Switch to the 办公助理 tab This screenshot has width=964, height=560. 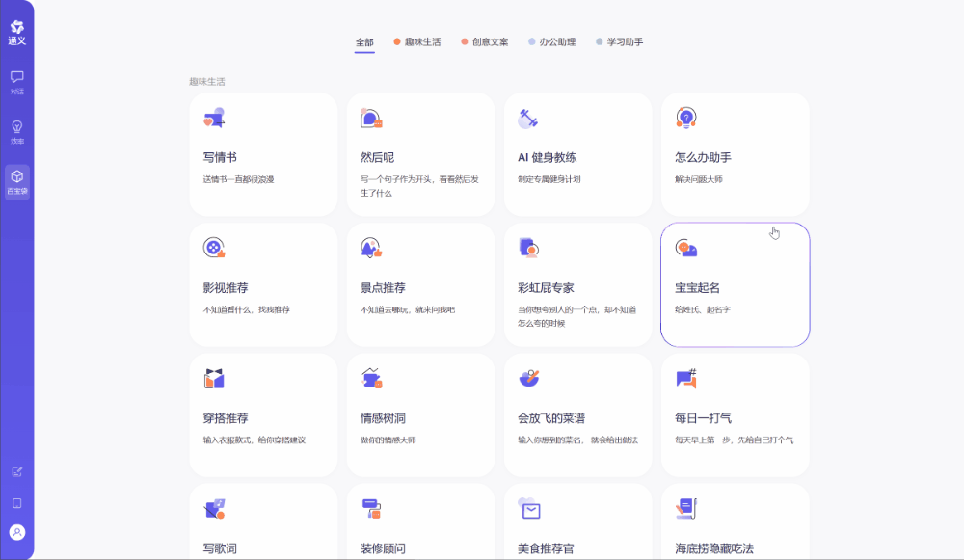point(552,41)
